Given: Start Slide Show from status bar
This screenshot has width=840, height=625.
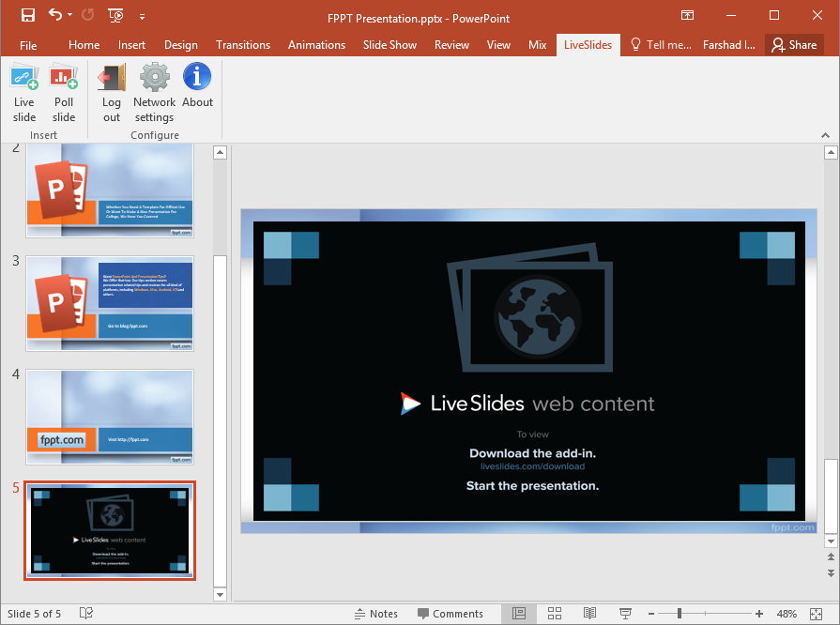Looking at the screenshot, I should pyautogui.click(x=625, y=614).
